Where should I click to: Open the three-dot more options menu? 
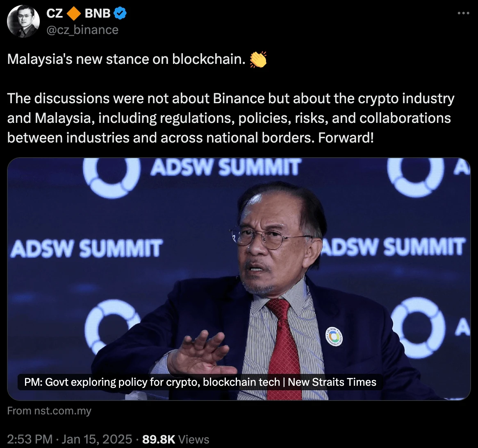(x=463, y=14)
